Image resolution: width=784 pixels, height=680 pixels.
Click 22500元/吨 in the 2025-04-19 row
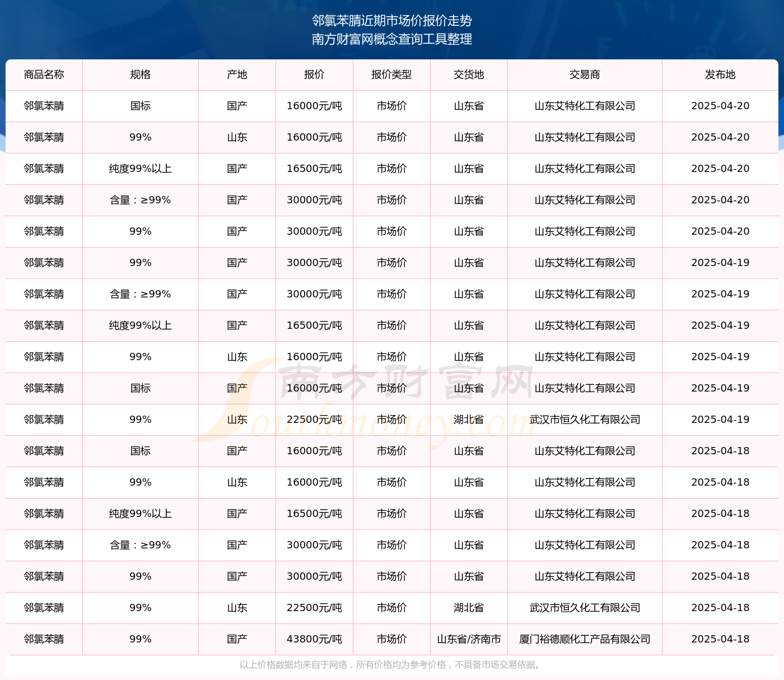[315, 420]
